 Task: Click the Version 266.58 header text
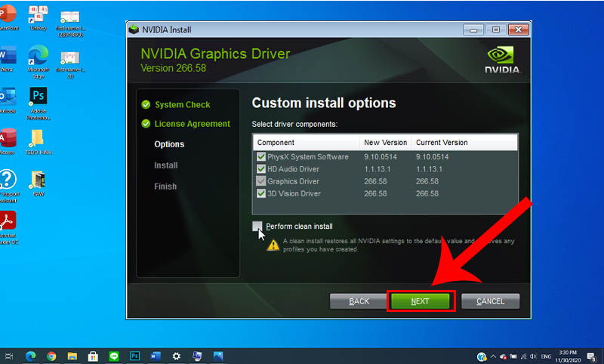pyautogui.click(x=174, y=68)
